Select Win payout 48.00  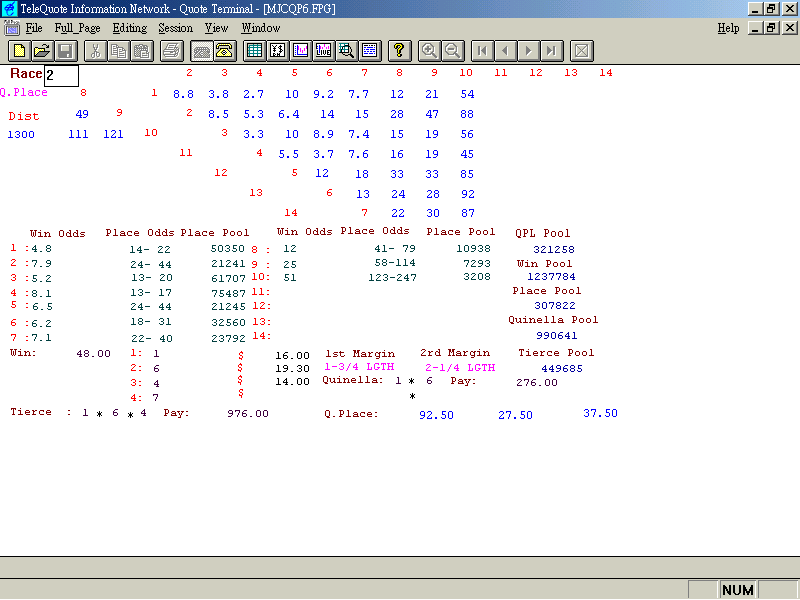pos(93,354)
